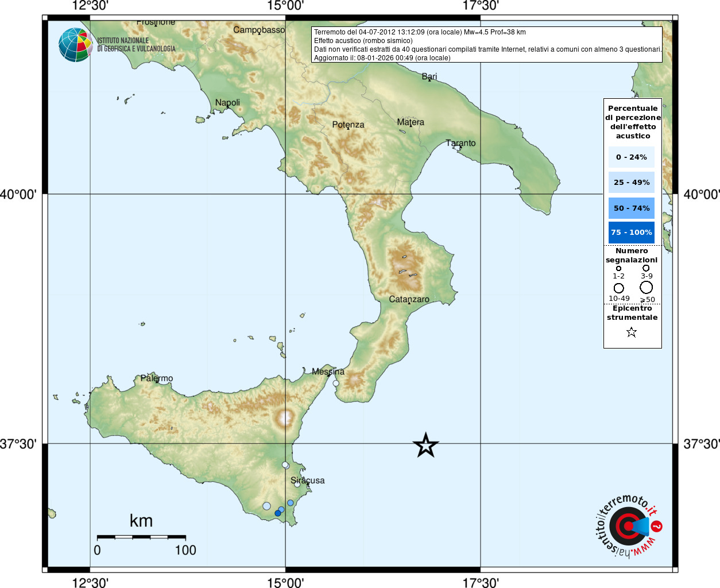The image size is (720, 588).
Task: Click the left 40°00' latitude label
Action: (x=18, y=194)
